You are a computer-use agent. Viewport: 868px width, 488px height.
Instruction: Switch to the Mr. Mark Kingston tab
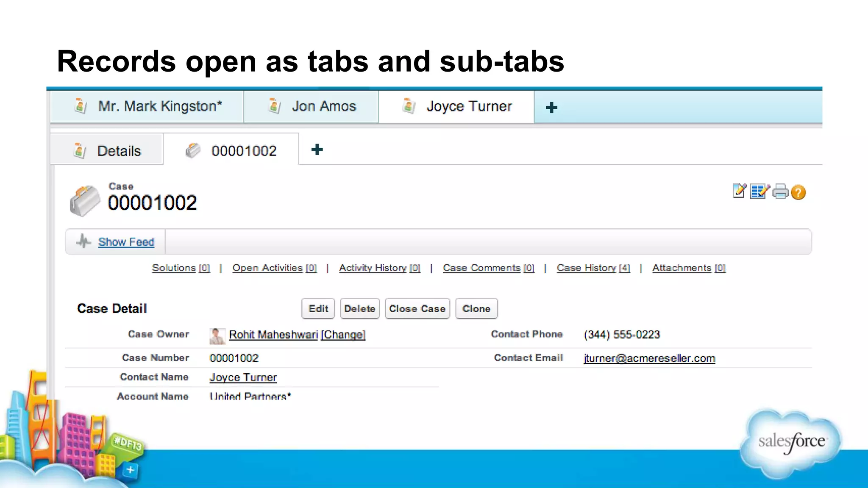pos(147,106)
